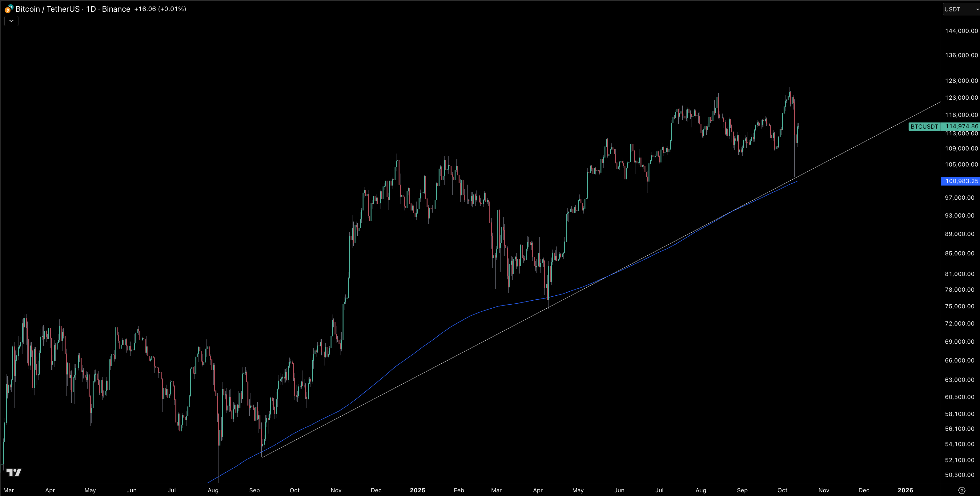Select the blue 100,983.25 price tag

click(961, 181)
